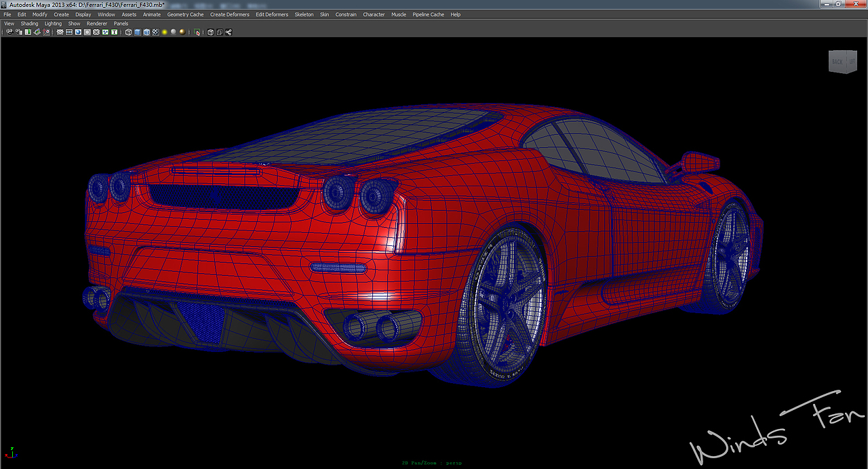
Task: Toggle the Safe Title icon
Action: (x=114, y=32)
